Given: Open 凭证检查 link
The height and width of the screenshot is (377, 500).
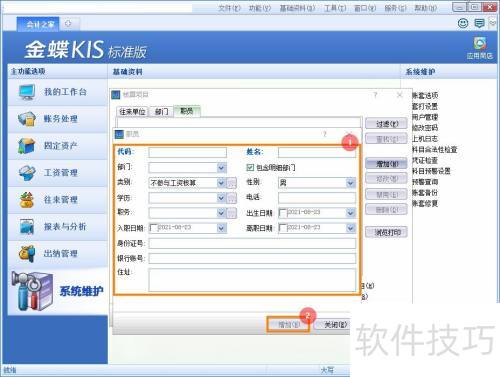Looking at the screenshot, I should [425, 160].
